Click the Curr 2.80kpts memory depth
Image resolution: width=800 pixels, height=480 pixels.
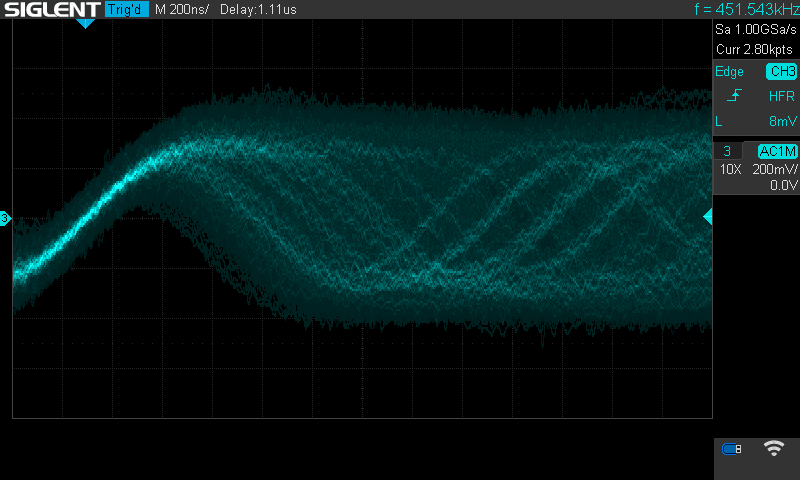pyautogui.click(x=754, y=49)
